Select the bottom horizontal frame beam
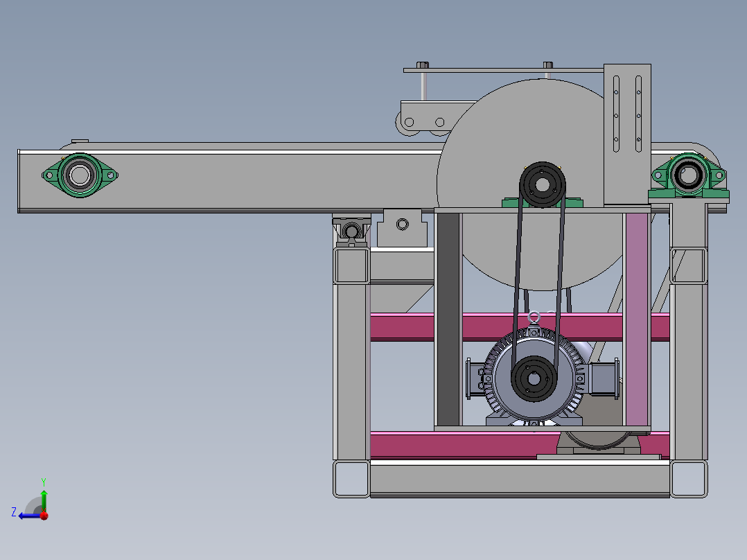Image resolution: width=747 pixels, height=560 pixels. click(x=520, y=479)
